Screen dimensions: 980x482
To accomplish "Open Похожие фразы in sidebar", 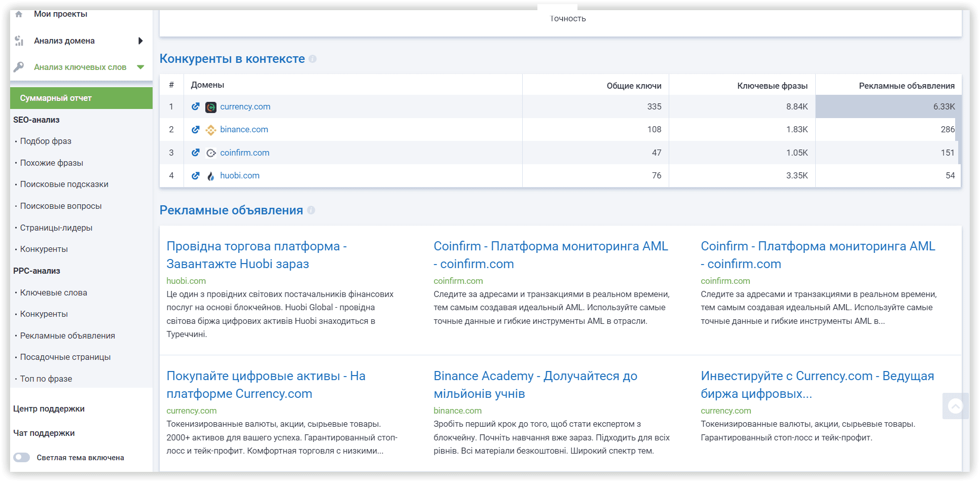I will [x=52, y=163].
